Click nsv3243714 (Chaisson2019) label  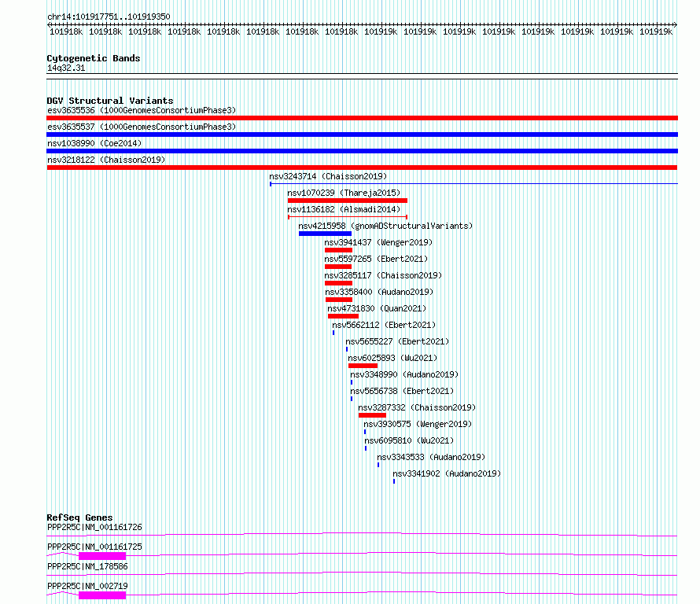pyautogui.click(x=328, y=176)
